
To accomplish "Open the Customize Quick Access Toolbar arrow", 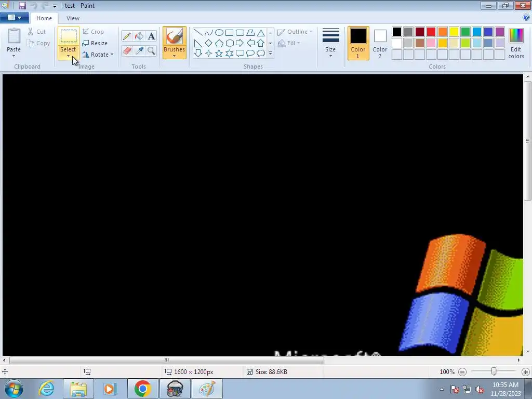I will point(55,6).
